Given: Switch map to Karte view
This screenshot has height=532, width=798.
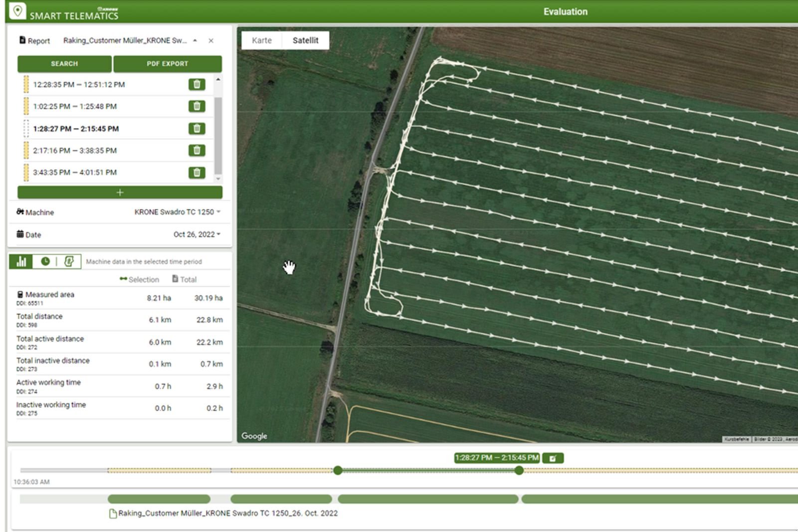Looking at the screenshot, I should (261, 40).
